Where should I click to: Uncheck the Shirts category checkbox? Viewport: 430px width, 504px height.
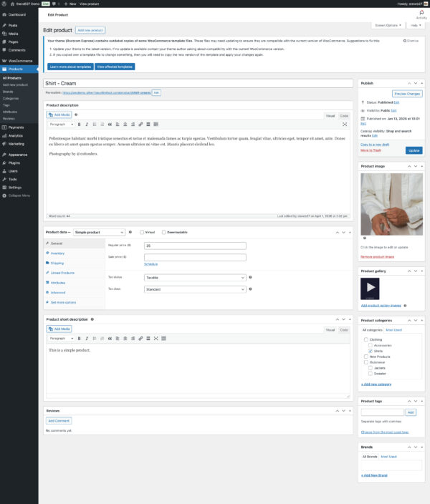370,351
